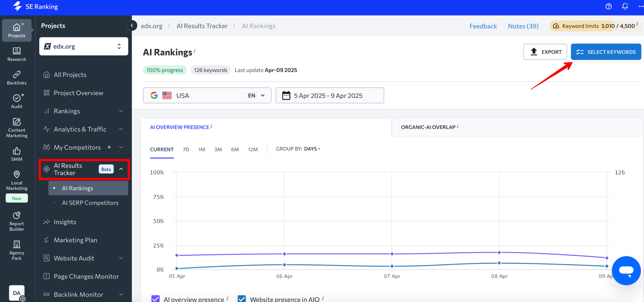Viewport: 644px width, 302px height.
Task: Select the Backlinks sidebar icon
Action: (x=16, y=77)
